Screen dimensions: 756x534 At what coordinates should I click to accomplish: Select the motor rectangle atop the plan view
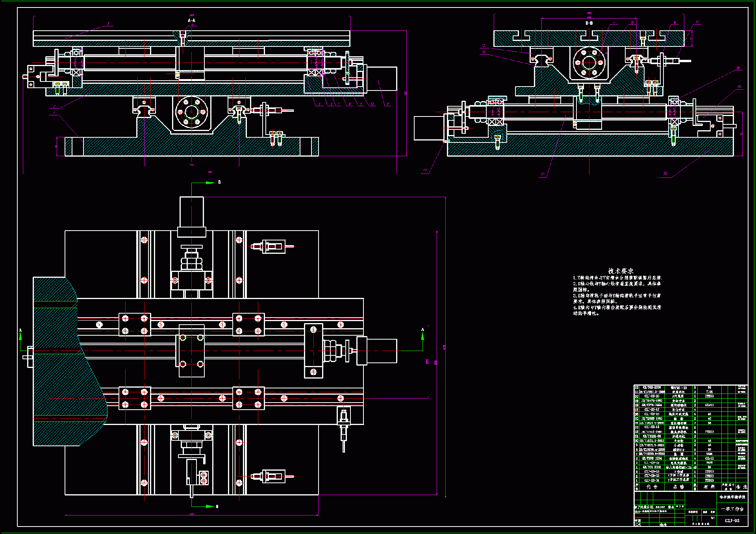click(x=191, y=212)
